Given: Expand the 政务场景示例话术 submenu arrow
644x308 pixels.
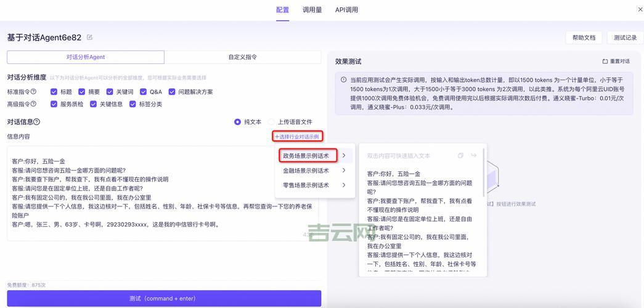Looking at the screenshot, I should (344, 156).
